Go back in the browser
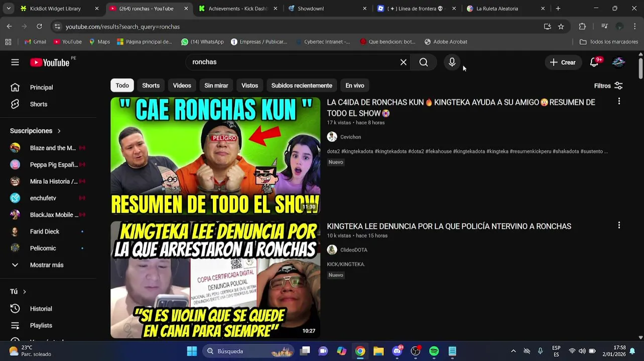 [x=9, y=27]
